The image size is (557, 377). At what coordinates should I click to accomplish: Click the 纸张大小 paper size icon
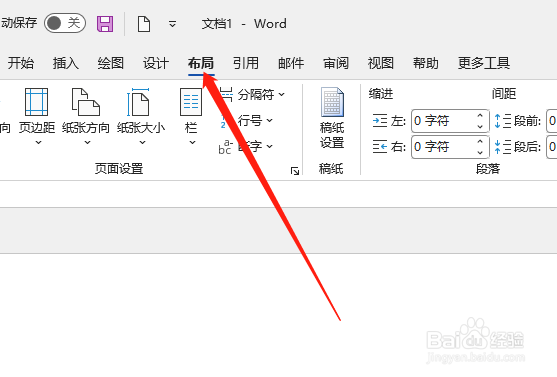pyautogui.click(x=139, y=102)
